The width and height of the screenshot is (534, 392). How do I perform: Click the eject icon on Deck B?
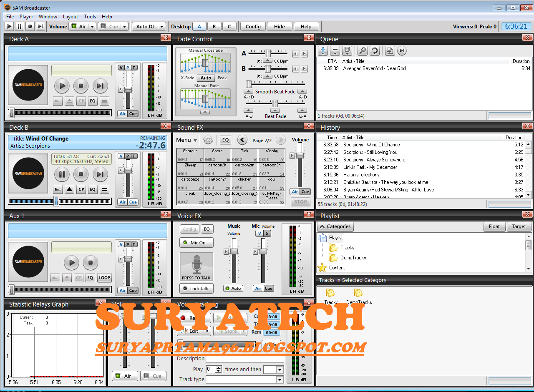[x=69, y=189]
